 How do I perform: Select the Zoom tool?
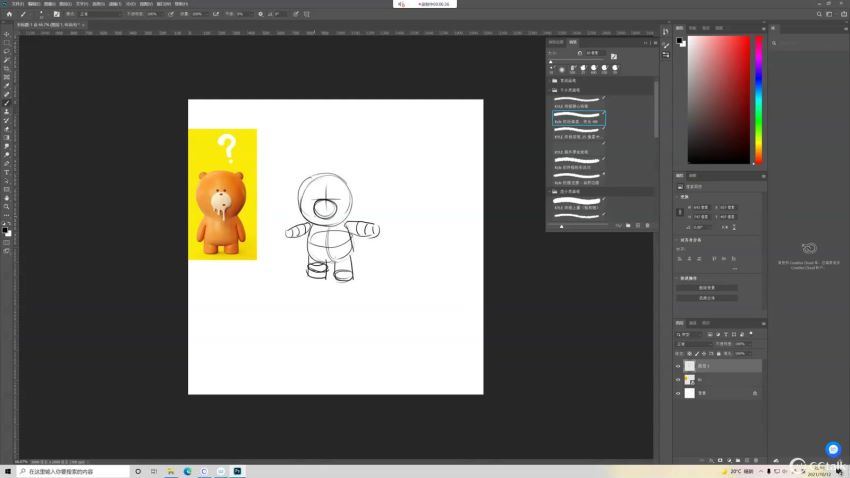(x=7, y=207)
